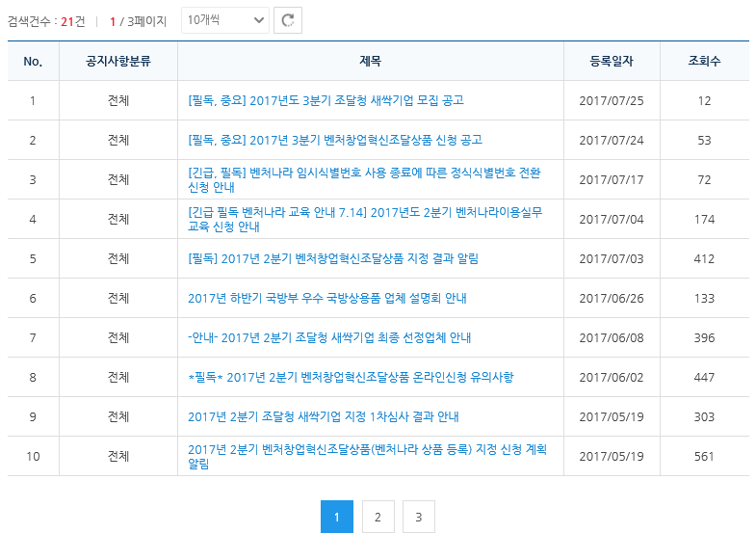This screenshot has width=756, height=560.
Task: Open 새싹기업 최종 선정업체 안내 notice
Action: 329,337
